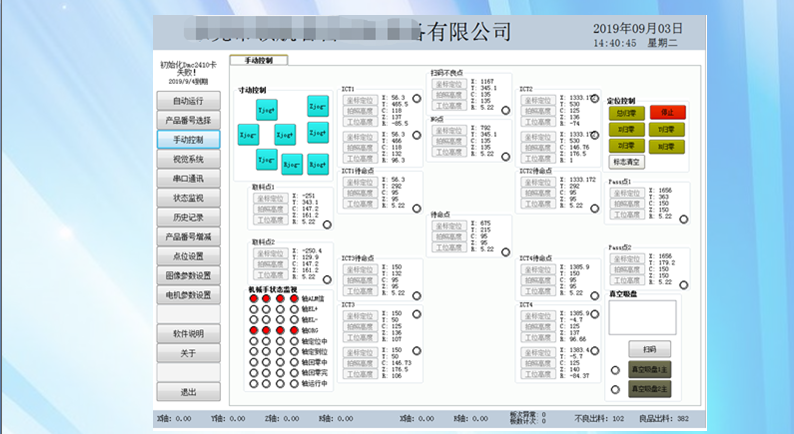The height and width of the screenshot is (434, 794).
Task: Click the Xjog+ jog button
Action: pyautogui.click(x=285, y=135)
